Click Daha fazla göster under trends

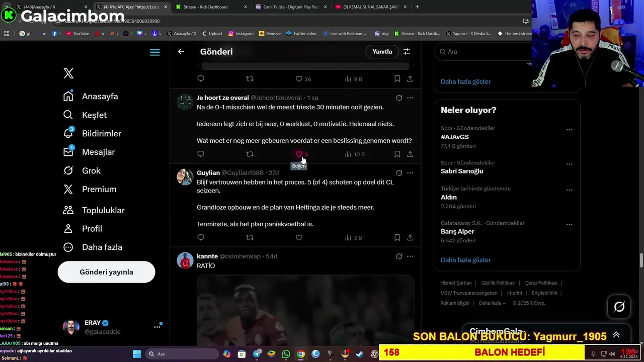click(465, 260)
